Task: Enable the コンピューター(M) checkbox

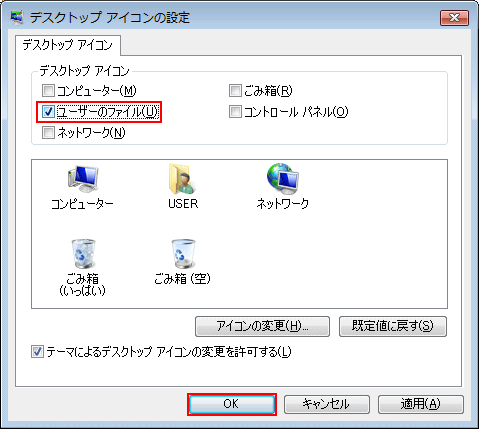Action: click(48, 90)
